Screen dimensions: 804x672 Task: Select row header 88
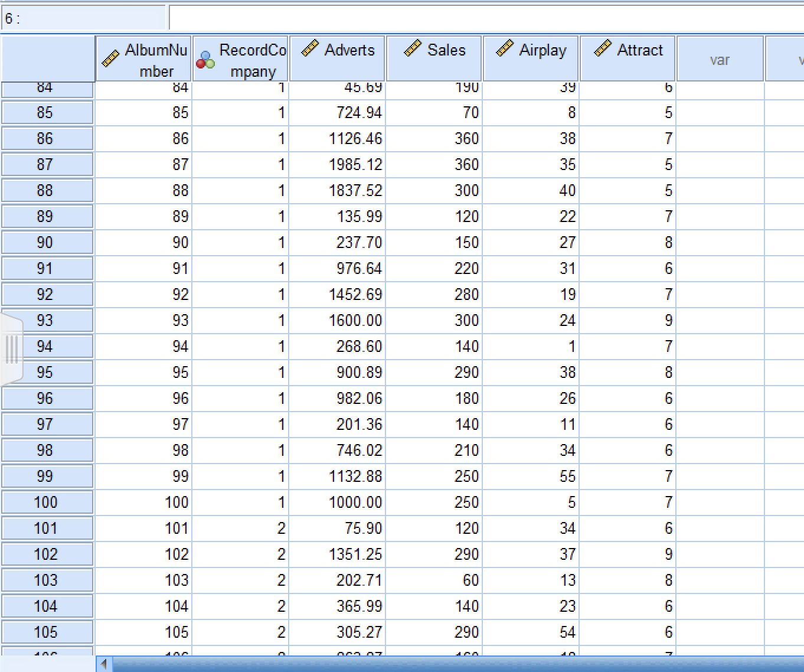point(47,190)
